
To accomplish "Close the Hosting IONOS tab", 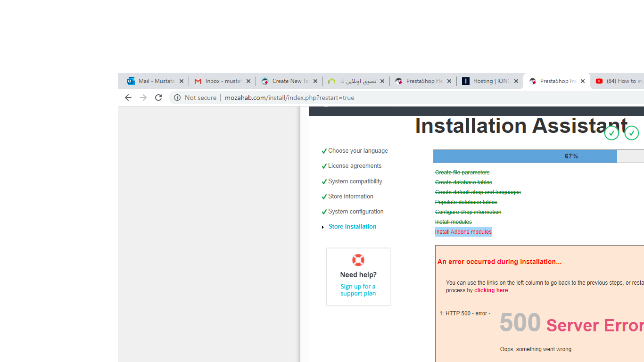I will pyautogui.click(x=516, y=81).
